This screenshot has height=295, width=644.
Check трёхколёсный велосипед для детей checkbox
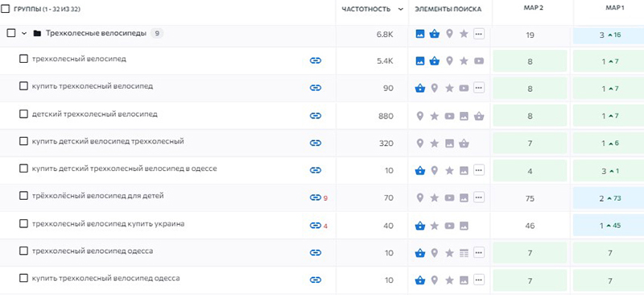[x=24, y=196]
